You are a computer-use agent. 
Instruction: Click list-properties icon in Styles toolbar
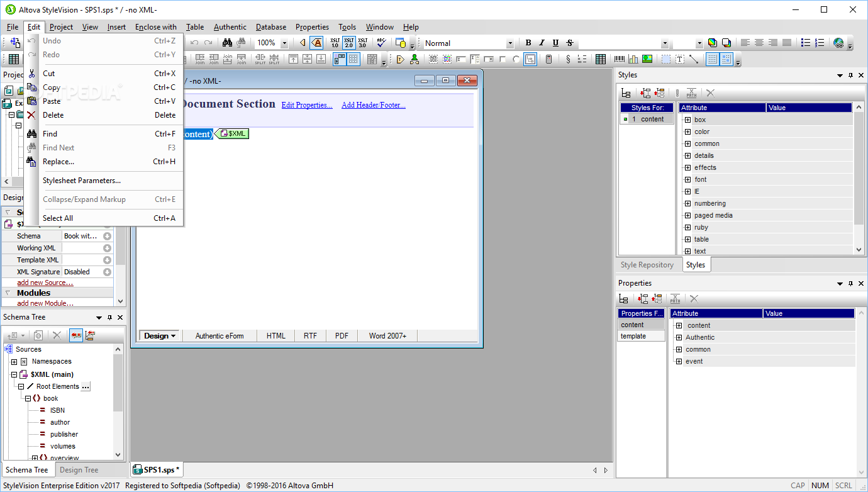625,93
